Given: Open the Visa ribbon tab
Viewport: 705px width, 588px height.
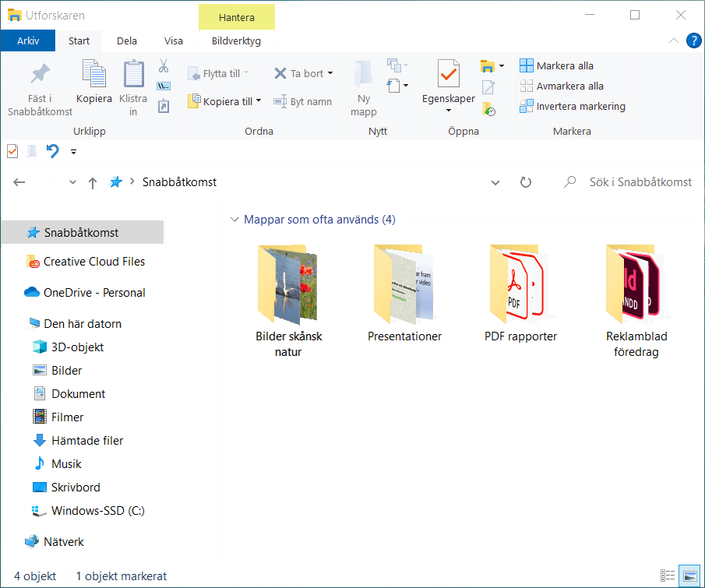Looking at the screenshot, I should point(174,41).
